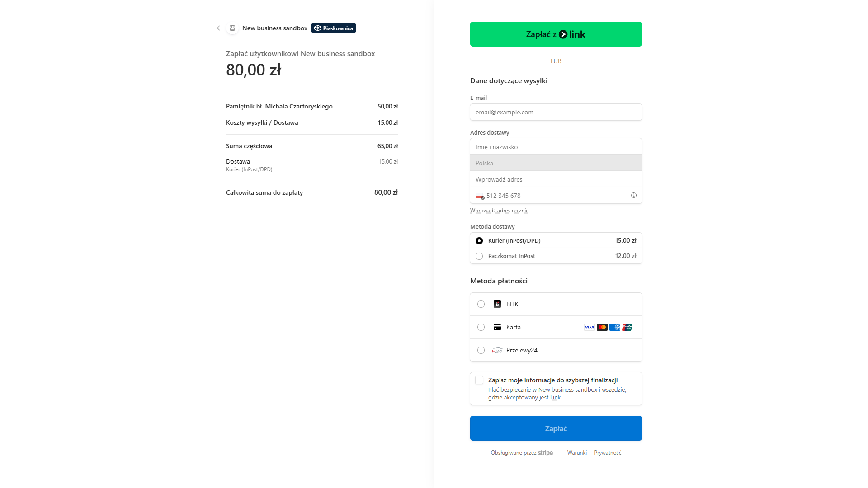Click the Visa card logo

point(590,327)
